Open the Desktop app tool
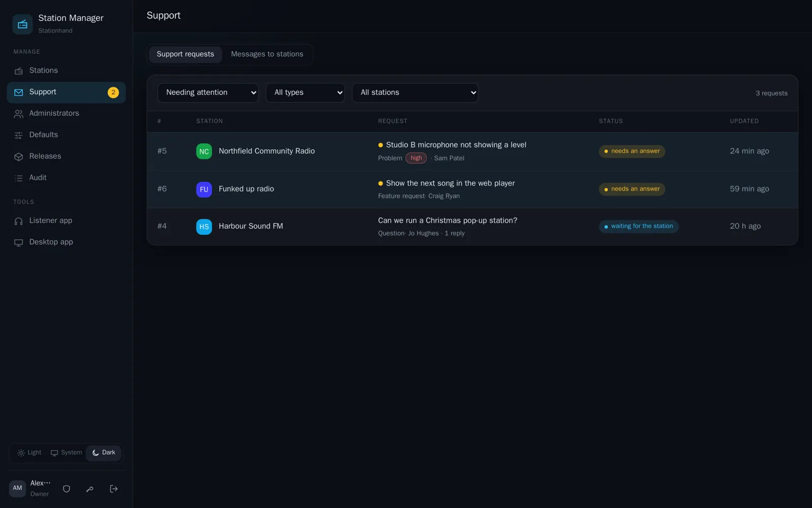Screen dimensions: 812x508 coord(66,242)
